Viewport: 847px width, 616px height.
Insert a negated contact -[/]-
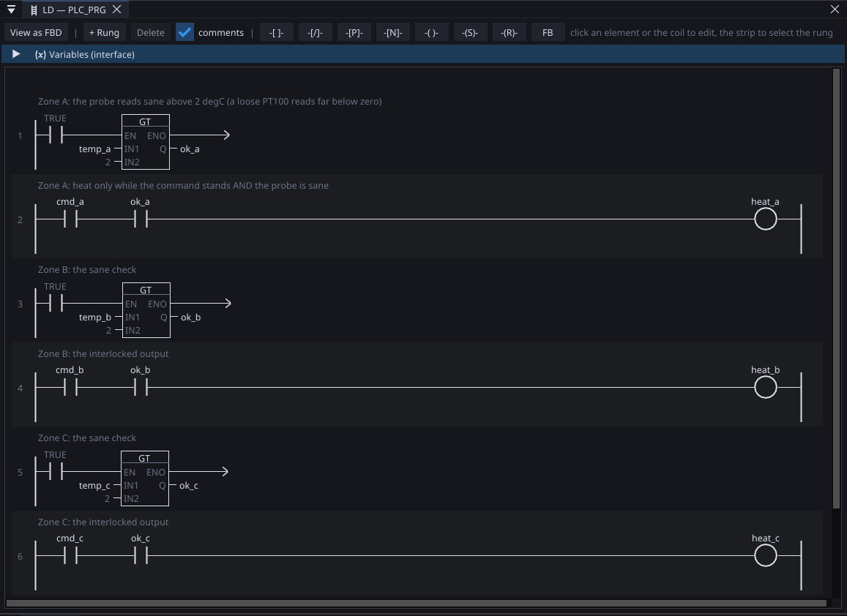[x=315, y=32]
